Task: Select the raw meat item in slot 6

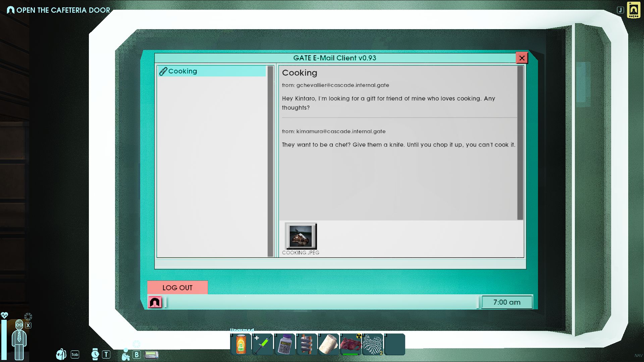Action: (351, 344)
